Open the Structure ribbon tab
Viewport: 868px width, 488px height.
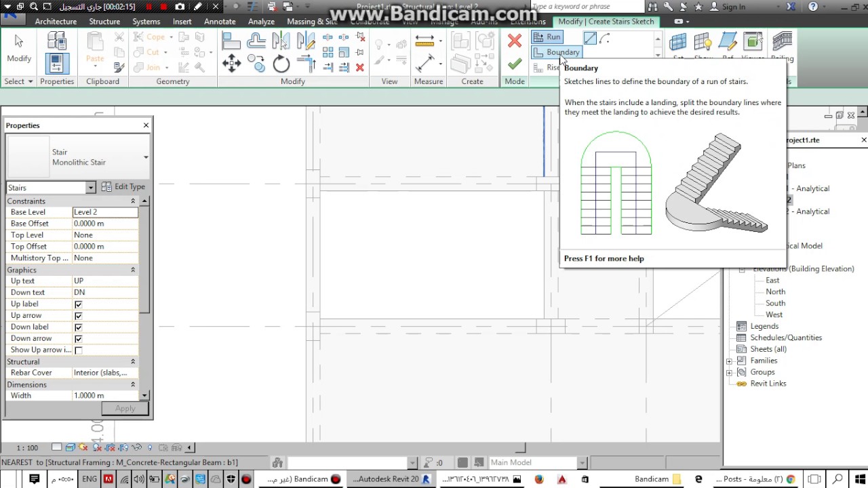pyautogui.click(x=104, y=22)
